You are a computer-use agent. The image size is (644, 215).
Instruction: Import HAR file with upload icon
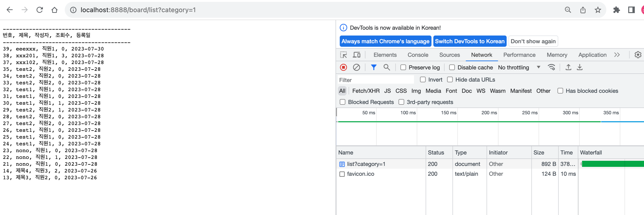(568, 67)
